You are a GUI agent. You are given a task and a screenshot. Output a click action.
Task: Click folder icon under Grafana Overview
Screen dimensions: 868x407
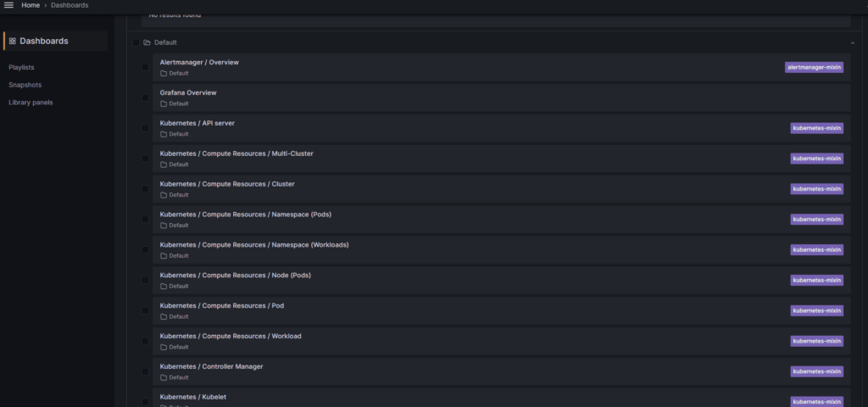click(x=164, y=104)
